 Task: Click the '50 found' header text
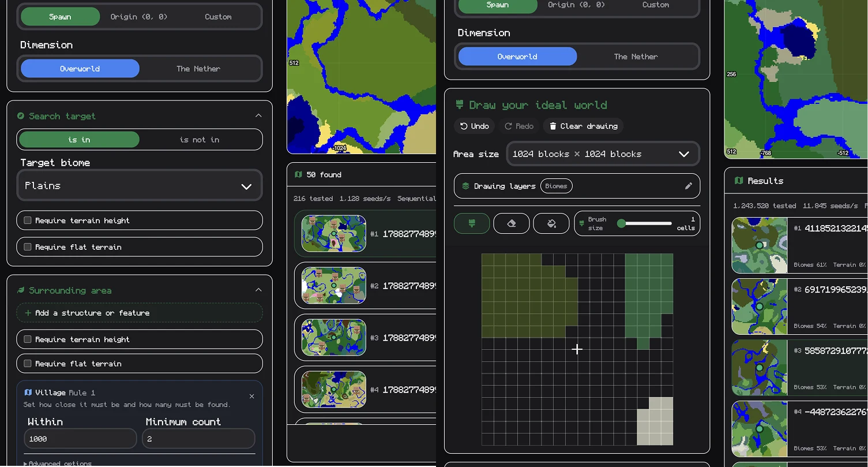[324, 174]
